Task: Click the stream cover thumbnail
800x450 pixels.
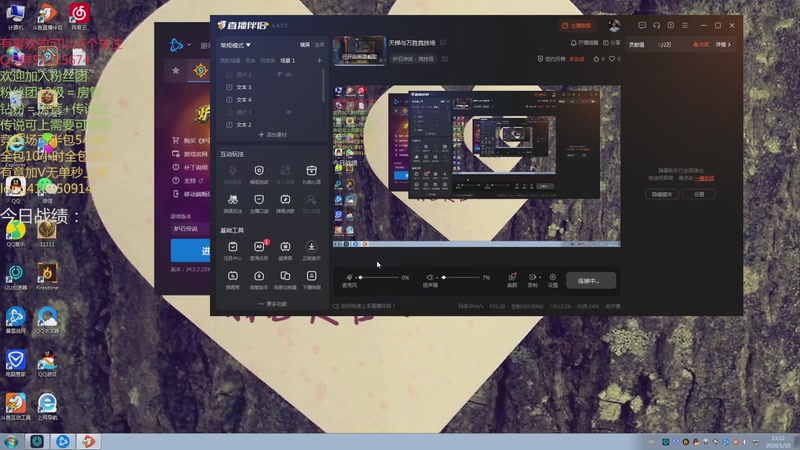Action: pyautogui.click(x=359, y=51)
